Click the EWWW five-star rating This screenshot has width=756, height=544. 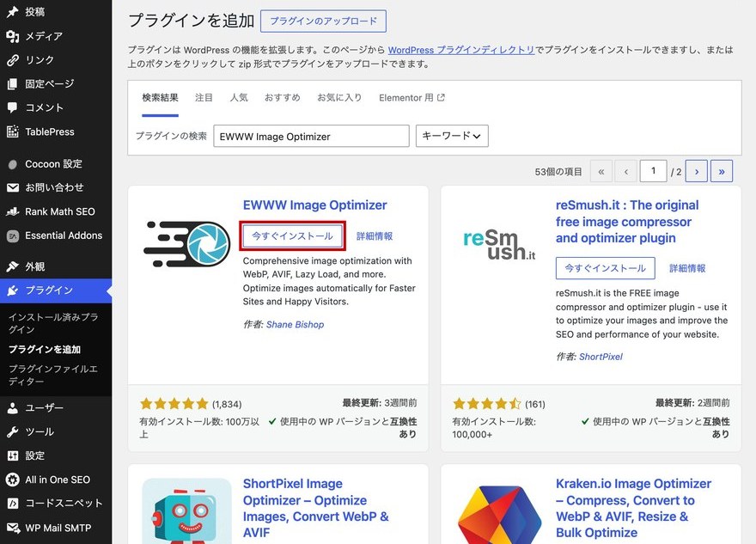[x=174, y=404]
